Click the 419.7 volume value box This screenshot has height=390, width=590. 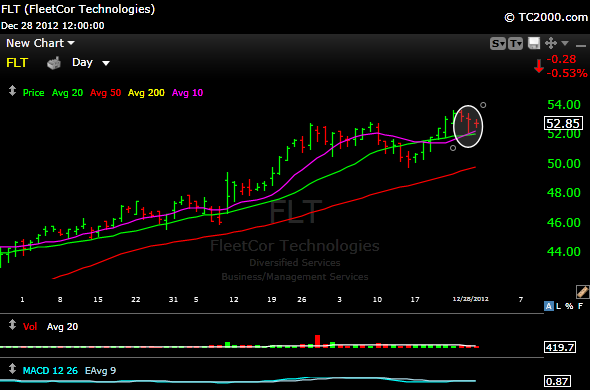click(x=560, y=347)
